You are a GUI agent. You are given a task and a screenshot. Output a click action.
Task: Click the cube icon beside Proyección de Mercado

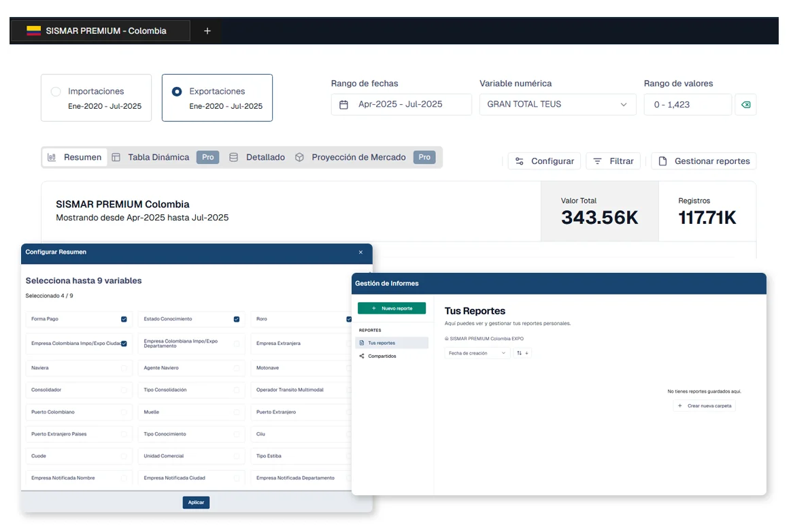click(299, 157)
